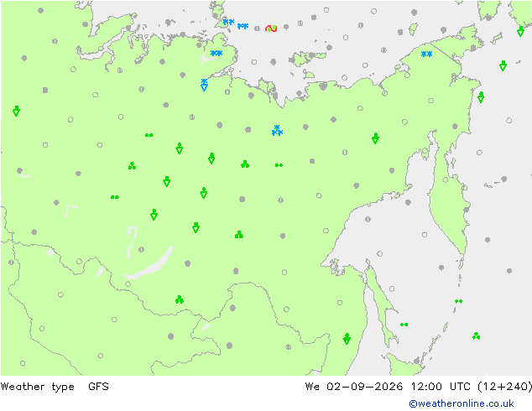Select the forecast date "We 02-09-2026" text

click(354, 387)
